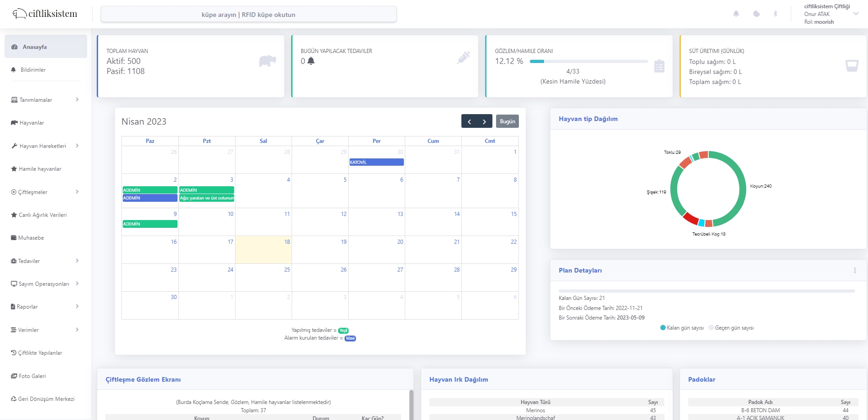Click the cookie icon in the top bar
The height and width of the screenshot is (420, 868).
(x=756, y=14)
